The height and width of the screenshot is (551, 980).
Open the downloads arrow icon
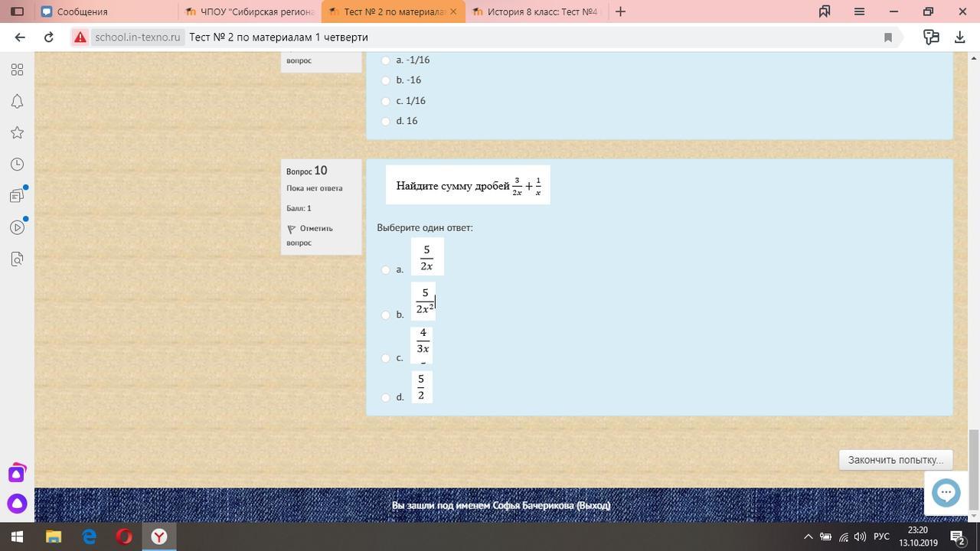tap(959, 37)
